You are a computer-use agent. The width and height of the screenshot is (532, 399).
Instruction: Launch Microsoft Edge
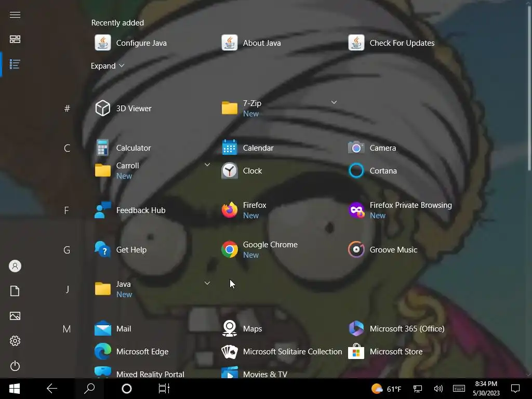point(131,352)
